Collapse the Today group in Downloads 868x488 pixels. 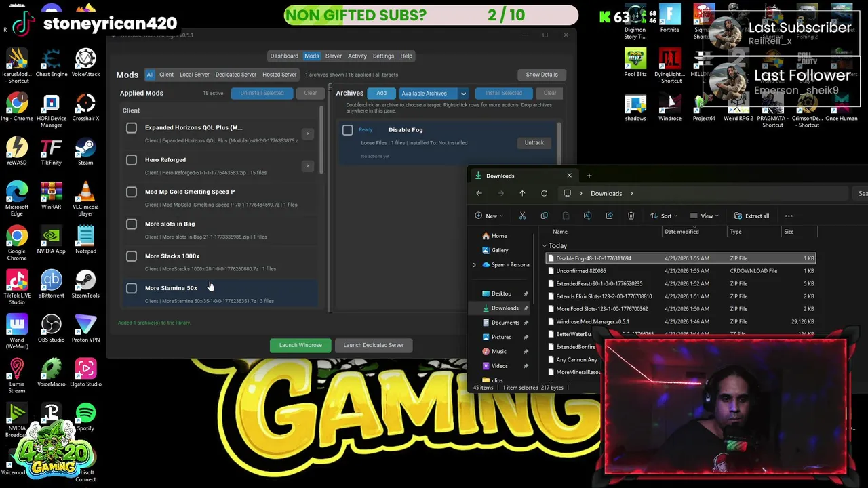544,246
